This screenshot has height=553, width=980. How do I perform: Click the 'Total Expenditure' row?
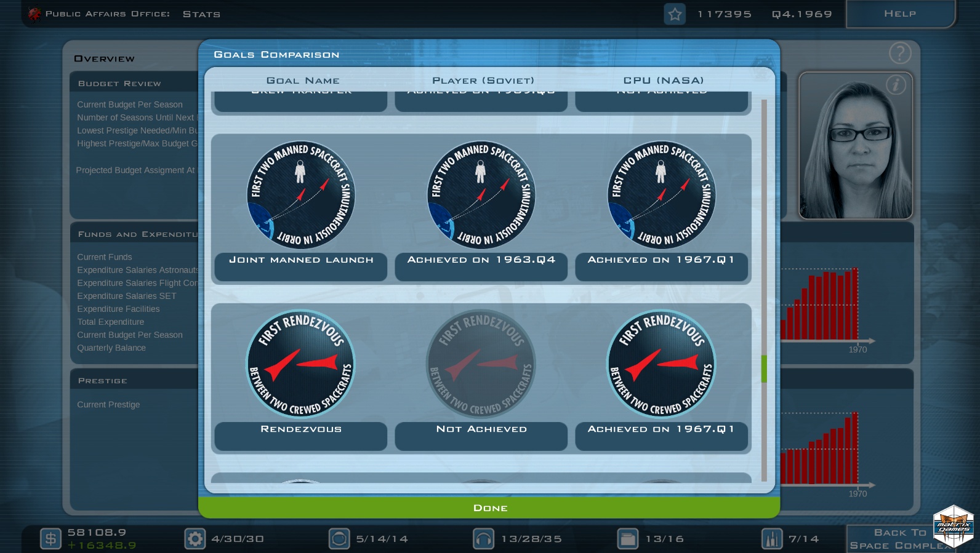[x=111, y=322]
